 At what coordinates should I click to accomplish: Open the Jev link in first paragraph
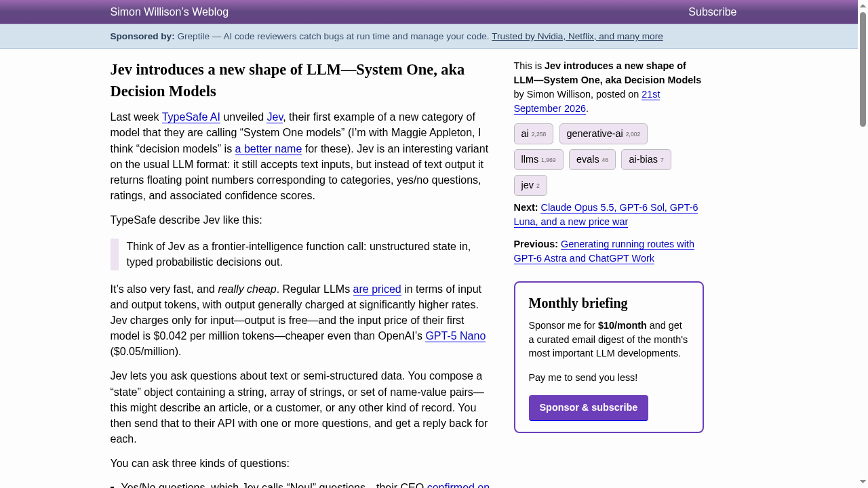pos(275,117)
